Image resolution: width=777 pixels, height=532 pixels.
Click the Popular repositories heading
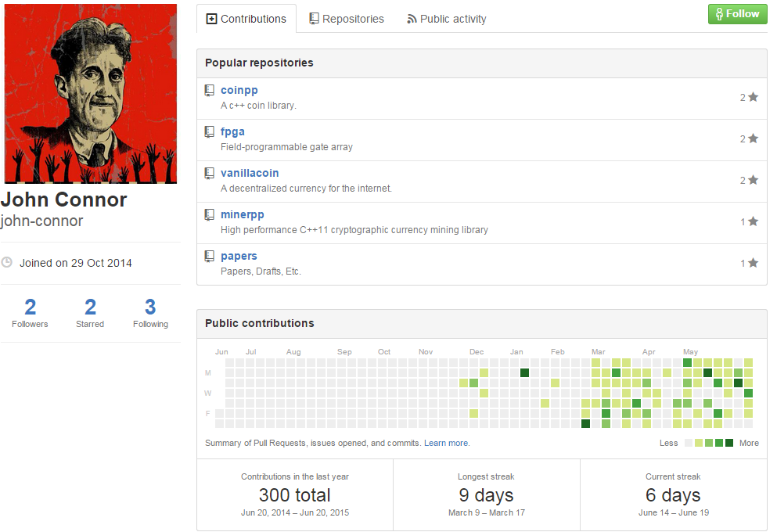tap(259, 63)
